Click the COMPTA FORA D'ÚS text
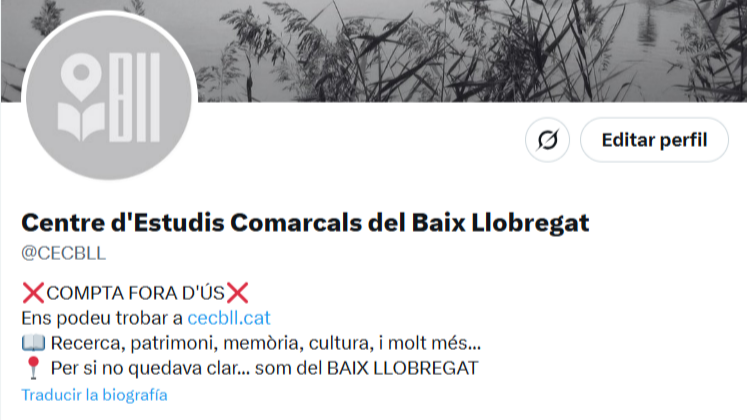The image size is (747, 420). click(x=135, y=293)
